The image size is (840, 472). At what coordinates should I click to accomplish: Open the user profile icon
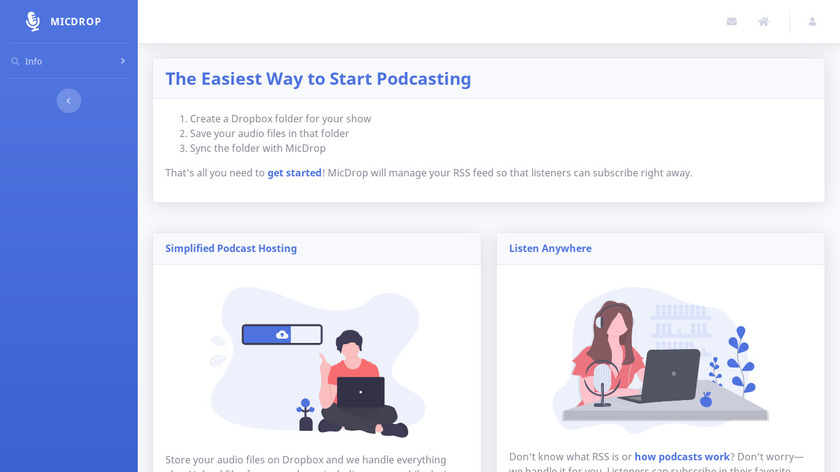(812, 21)
